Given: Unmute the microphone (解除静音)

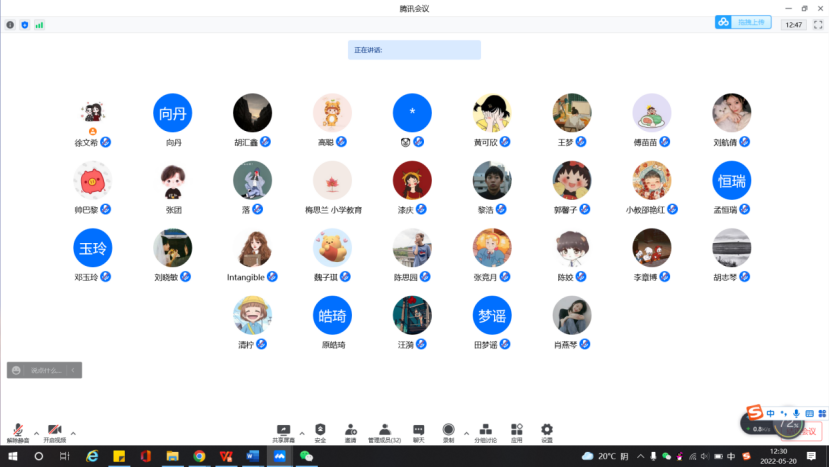Looking at the screenshot, I should [18, 431].
